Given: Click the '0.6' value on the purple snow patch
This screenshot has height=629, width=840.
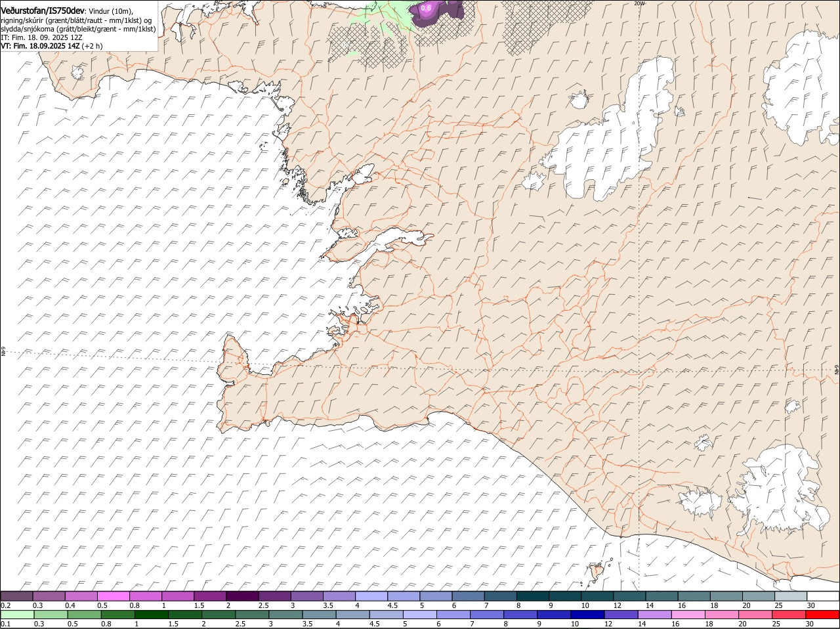Looking at the screenshot, I should click(426, 8).
